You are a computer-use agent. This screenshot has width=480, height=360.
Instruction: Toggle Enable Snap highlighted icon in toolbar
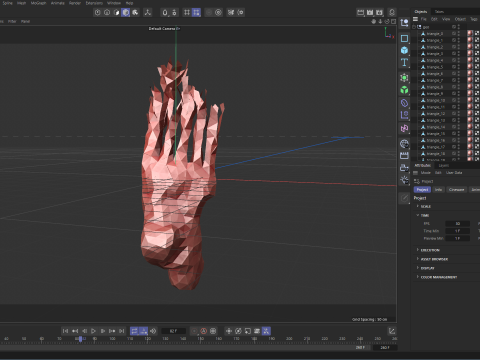click(196, 13)
